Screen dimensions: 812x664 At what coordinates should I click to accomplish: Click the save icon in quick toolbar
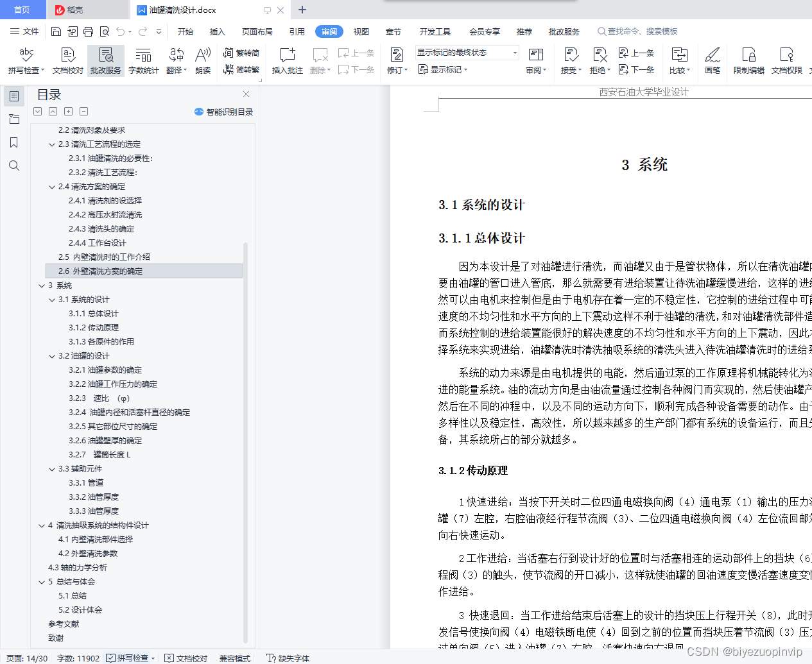(x=56, y=31)
